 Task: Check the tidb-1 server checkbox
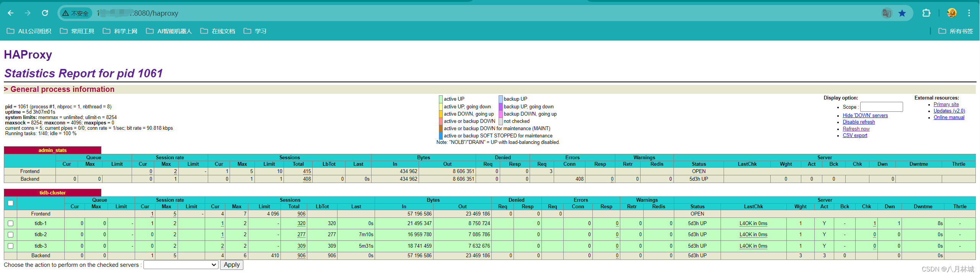10,223
